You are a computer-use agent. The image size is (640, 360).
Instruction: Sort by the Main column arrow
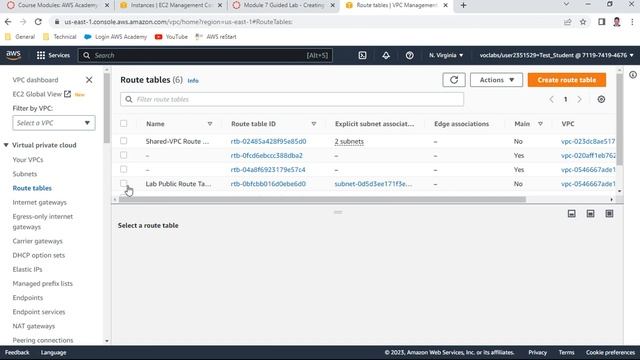(540, 124)
